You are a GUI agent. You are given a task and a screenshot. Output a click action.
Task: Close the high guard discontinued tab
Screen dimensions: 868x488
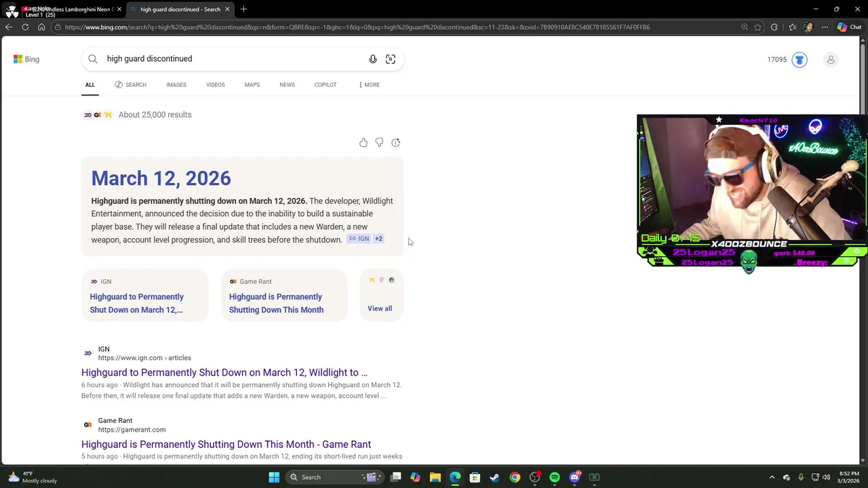227,9
